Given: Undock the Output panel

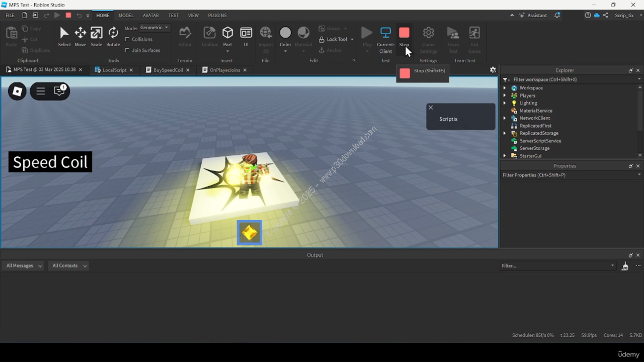Looking at the screenshot, I should (630, 255).
